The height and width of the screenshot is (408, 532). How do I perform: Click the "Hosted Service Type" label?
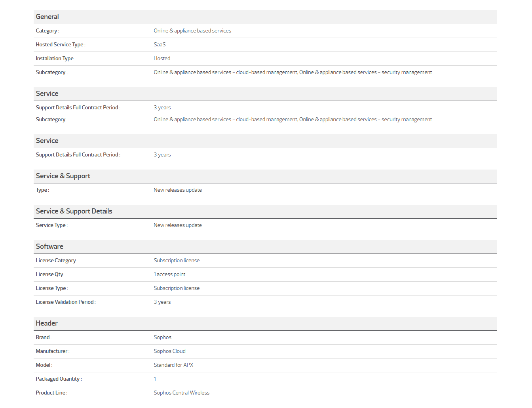(60, 45)
